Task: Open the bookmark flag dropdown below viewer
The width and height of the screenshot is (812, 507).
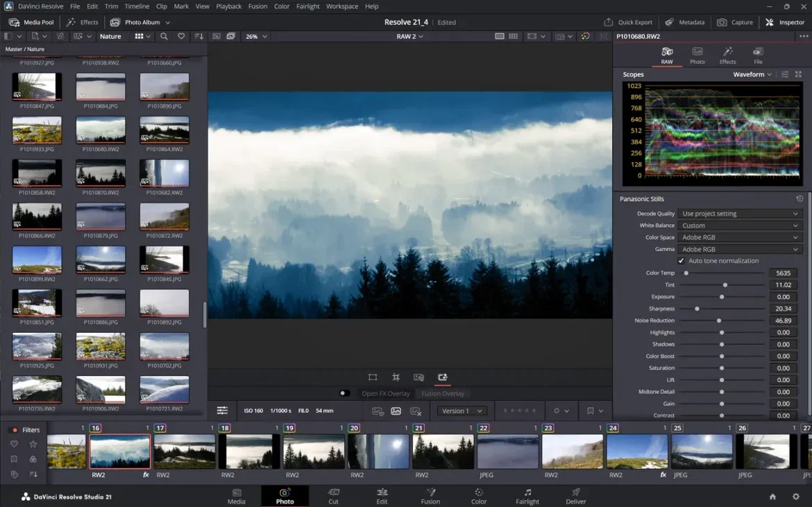Action: point(595,411)
